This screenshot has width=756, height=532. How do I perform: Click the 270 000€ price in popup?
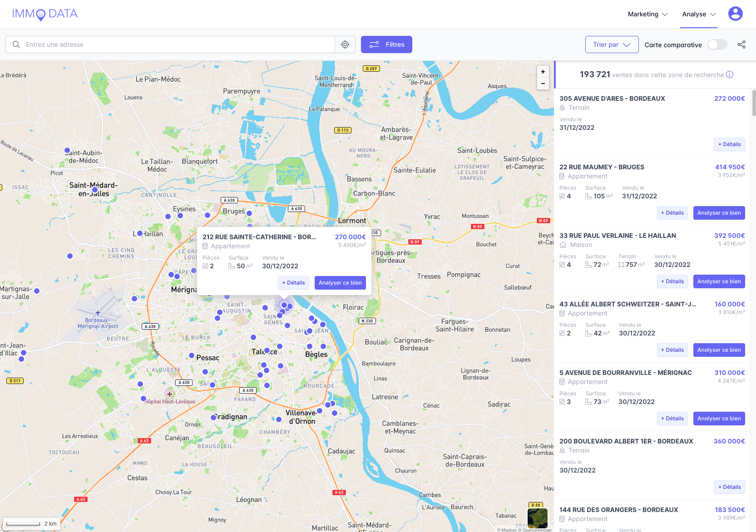coord(350,237)
